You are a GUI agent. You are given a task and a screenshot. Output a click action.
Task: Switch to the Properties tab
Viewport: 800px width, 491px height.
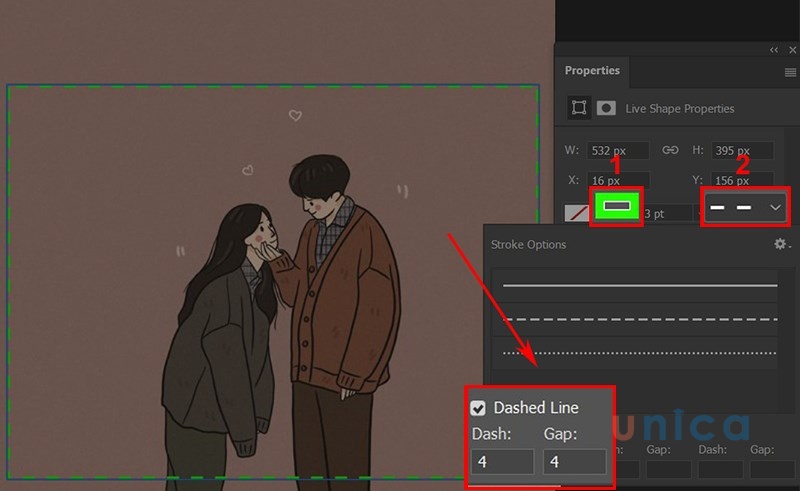[592, 70]
